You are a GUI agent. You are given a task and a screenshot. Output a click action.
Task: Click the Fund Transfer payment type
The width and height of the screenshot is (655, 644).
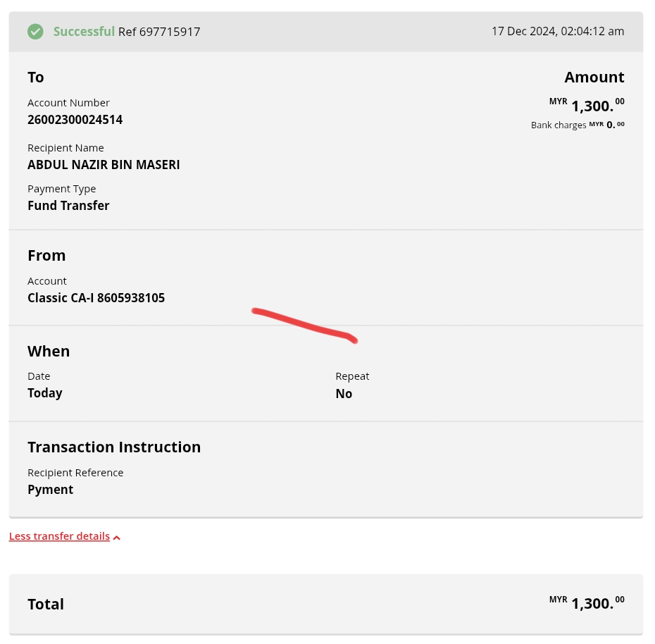[x=68, y=206]
